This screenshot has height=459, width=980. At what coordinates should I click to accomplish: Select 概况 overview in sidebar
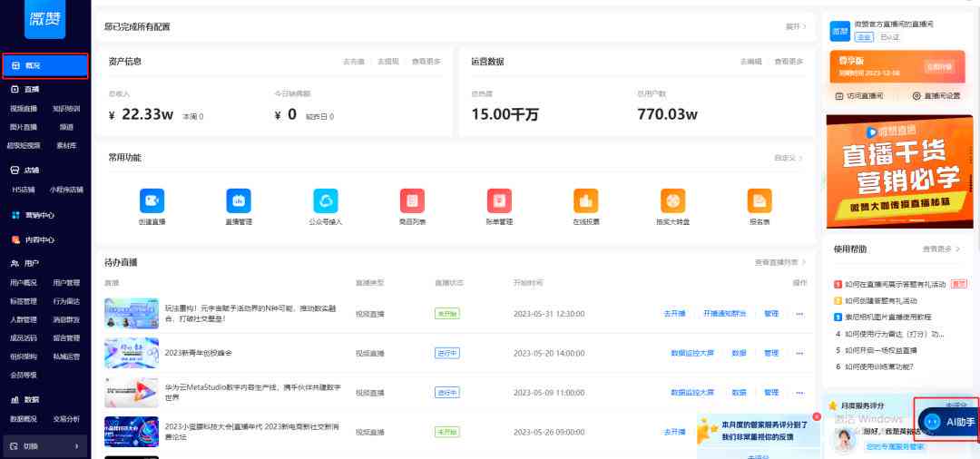[45, 65]
